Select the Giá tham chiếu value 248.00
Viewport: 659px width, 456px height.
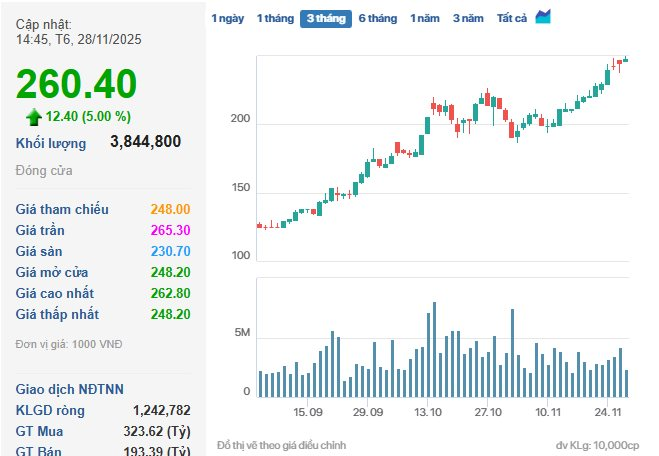pyautogui.click(x=170, y=209)
